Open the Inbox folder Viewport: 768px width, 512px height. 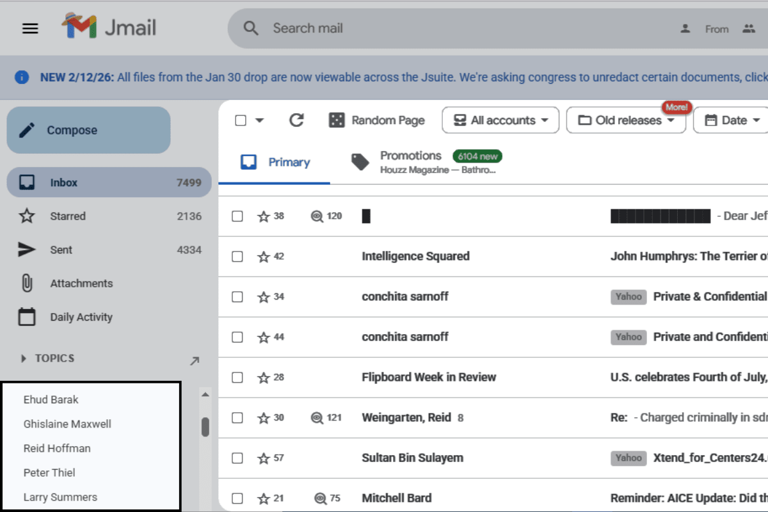(109, 182)
